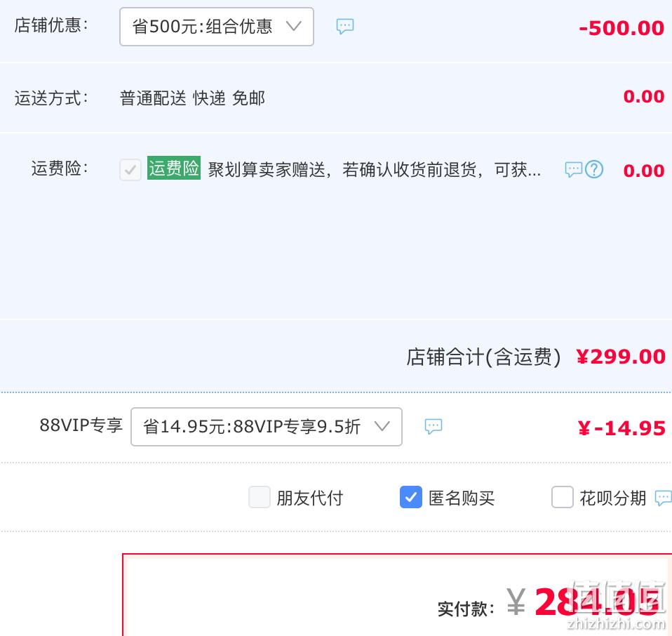Viewport: 672px width, 636px height.
Task: Open message icon beside 店铺优惠 dropdown
Action: (x=345, y=27)
